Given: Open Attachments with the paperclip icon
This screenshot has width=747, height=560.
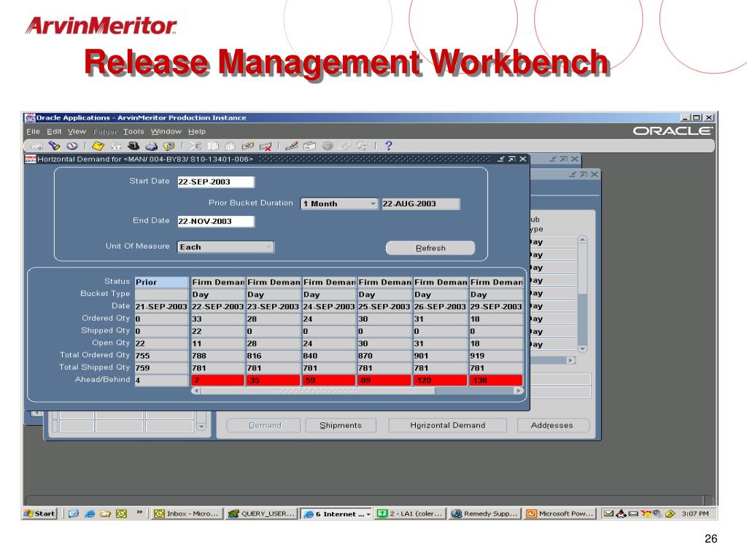Looking at the screenshot, I should click(x=344, y=146).
